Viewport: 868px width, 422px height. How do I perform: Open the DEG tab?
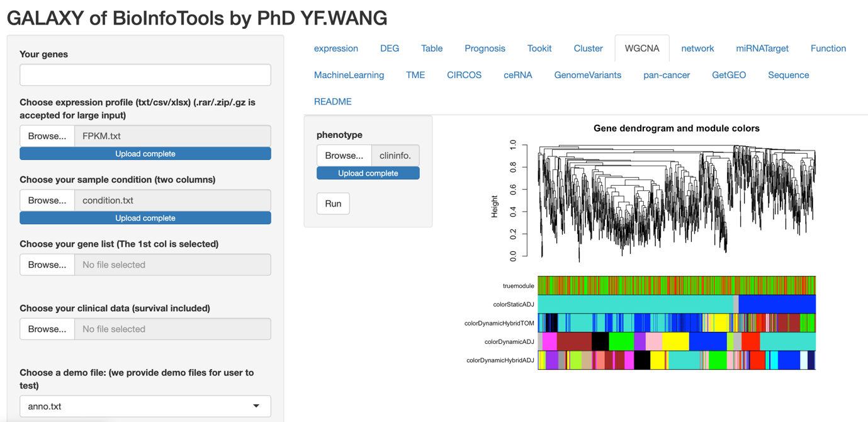pos(389,48)
